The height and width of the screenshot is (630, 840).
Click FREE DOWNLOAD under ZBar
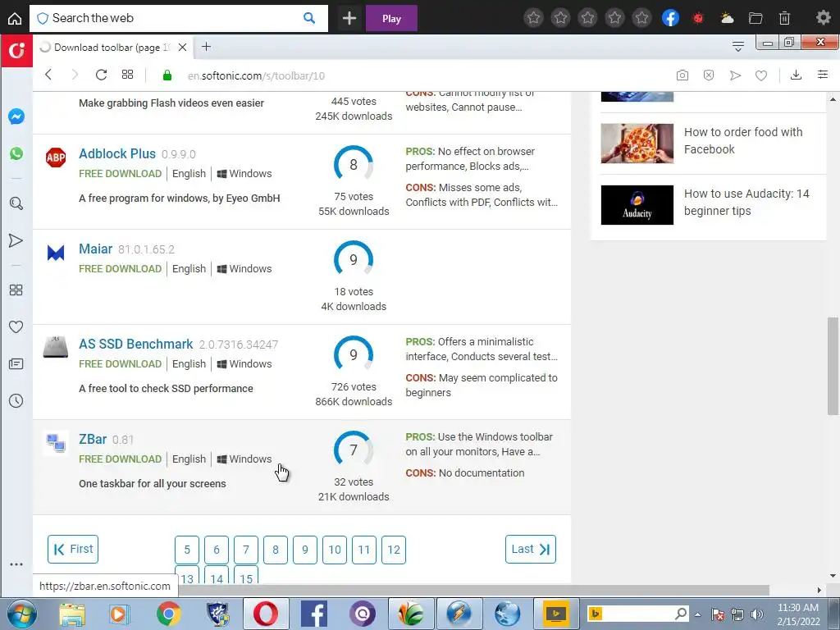pyautogui.click(x=120, y=459)
